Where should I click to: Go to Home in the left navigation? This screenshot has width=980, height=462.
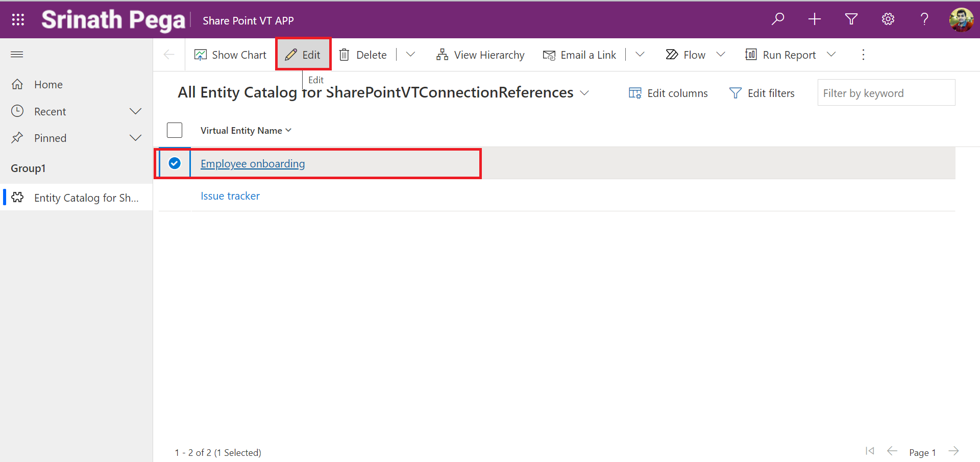(48, 85)
